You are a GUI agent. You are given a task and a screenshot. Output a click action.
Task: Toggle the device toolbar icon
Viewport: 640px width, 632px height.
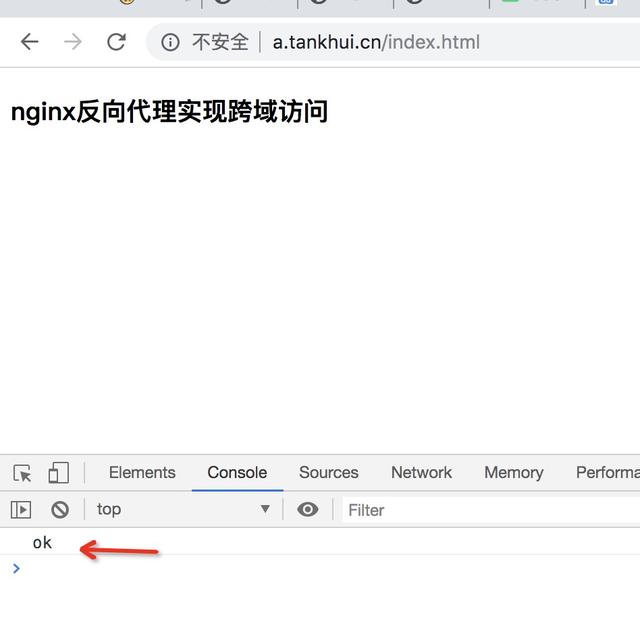[58, 473]
